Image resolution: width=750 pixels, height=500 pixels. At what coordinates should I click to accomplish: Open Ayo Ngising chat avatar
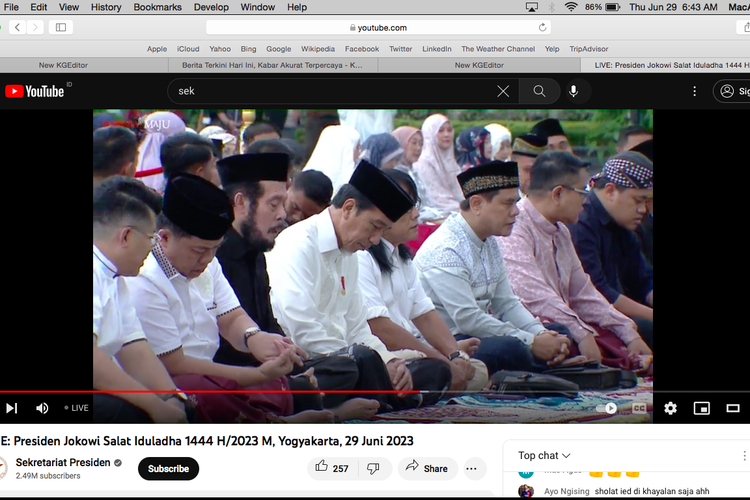coord(526,491)
